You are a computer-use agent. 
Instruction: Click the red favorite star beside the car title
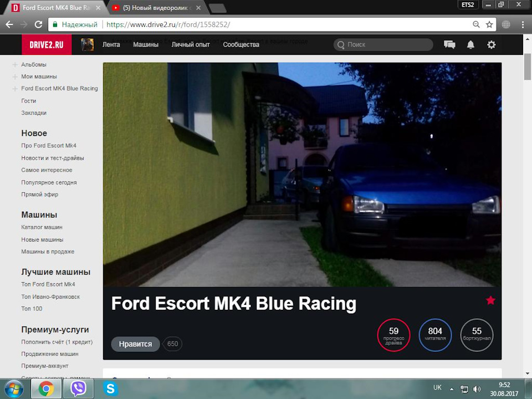[x=490, y=300]
